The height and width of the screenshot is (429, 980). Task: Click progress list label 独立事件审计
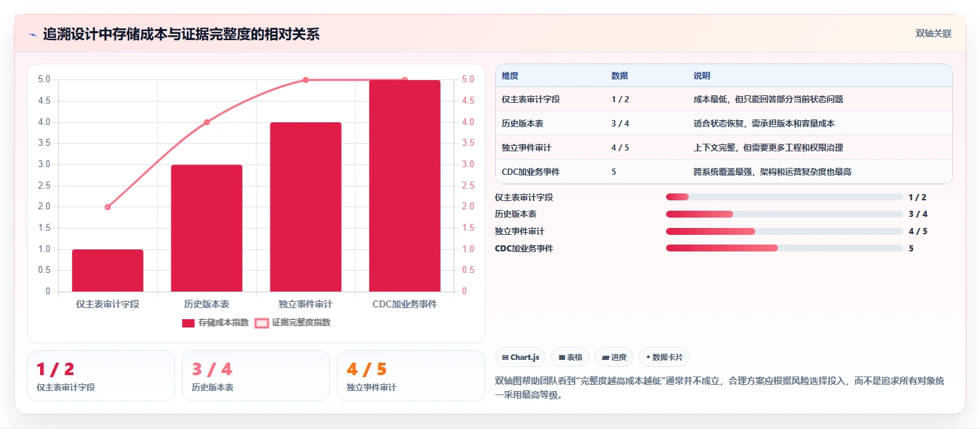tap(520, 231)
